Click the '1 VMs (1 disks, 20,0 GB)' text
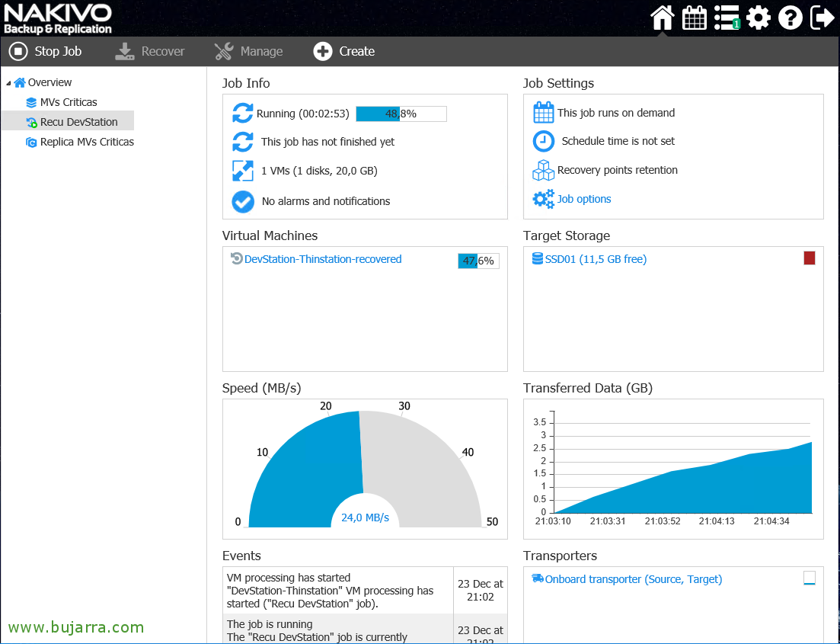 pyautogui.click(x=319, y=171)
